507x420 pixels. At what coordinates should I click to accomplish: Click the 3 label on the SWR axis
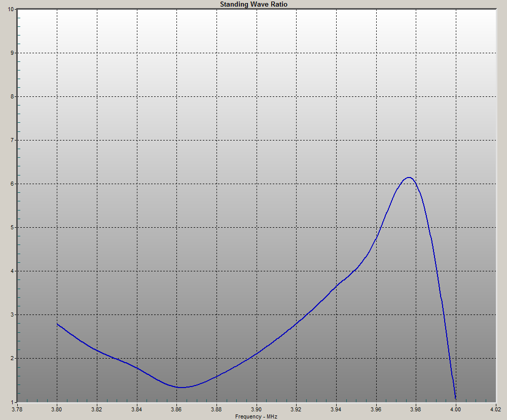point(13,314)
